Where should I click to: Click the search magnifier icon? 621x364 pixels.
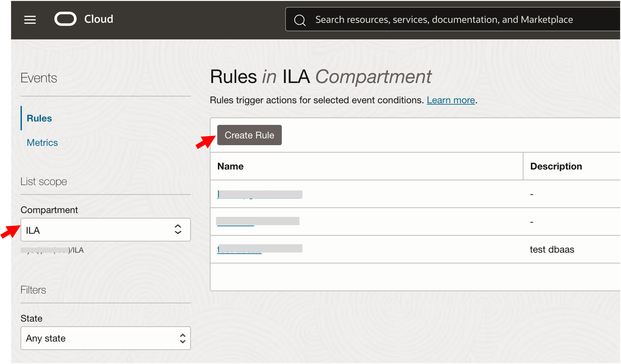[300, 20]
